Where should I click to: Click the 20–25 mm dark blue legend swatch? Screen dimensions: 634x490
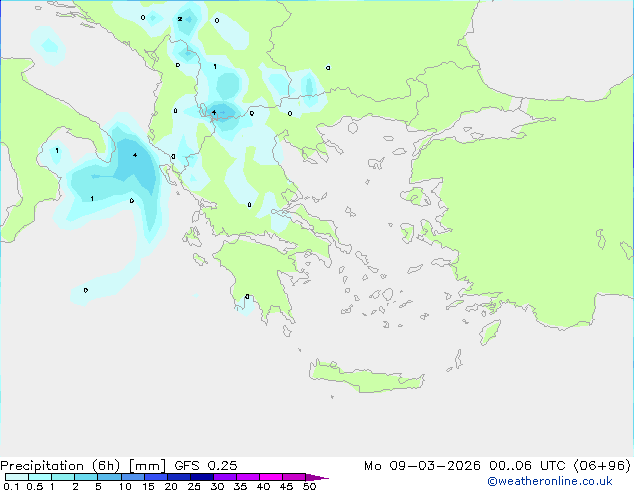pos(179,477)
